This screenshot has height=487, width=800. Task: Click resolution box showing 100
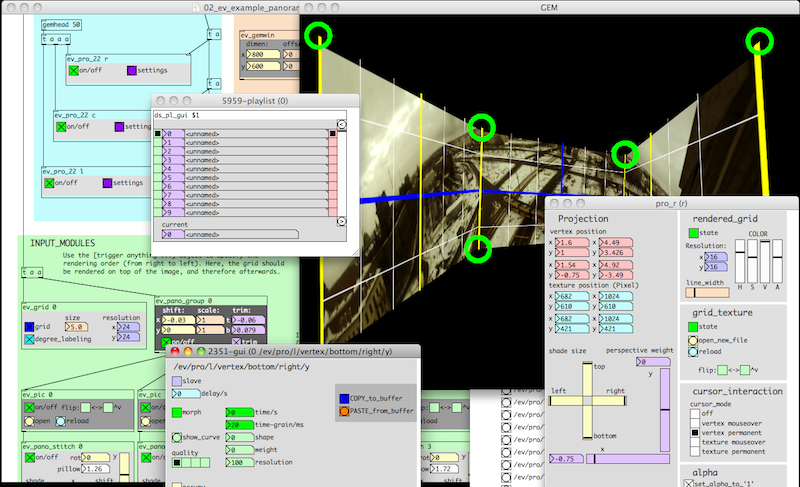click(240, 463)
